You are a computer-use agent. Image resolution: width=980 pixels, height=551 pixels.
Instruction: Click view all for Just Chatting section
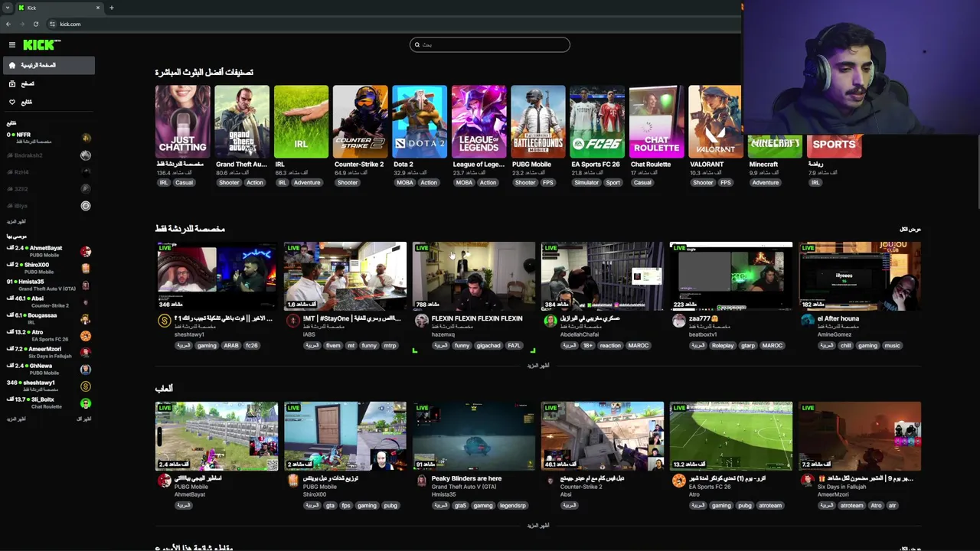[910, 229]
